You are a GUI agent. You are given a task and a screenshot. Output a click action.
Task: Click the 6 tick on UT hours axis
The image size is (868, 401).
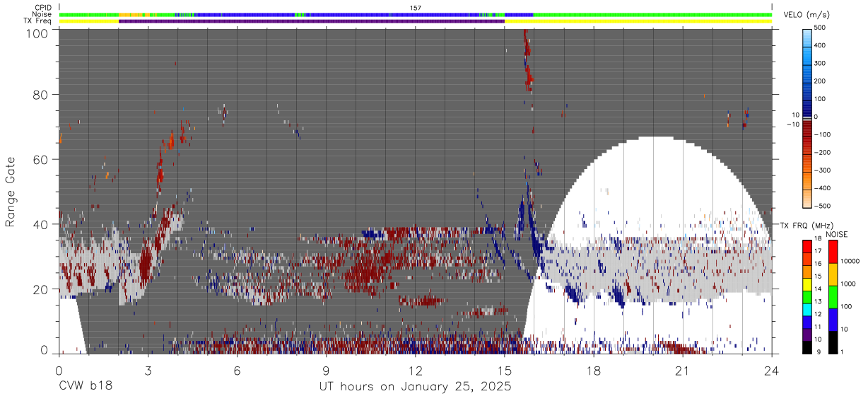(237, 370)
